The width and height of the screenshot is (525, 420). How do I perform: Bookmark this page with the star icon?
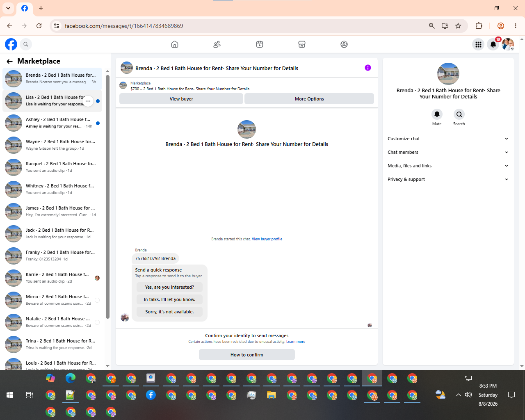coord(458,26)
